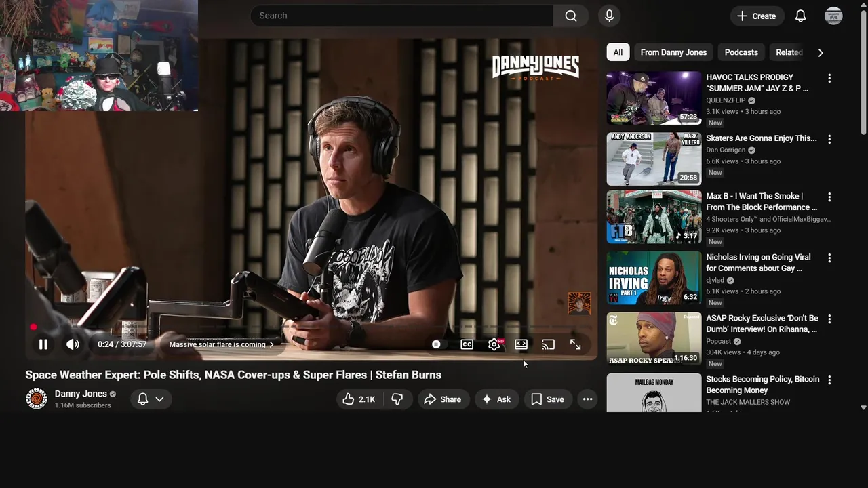Pause the video playback

[x=43, y=344]
